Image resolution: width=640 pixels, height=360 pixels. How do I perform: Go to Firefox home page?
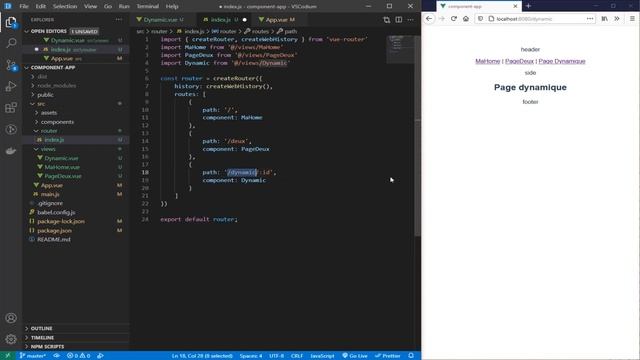pyautogui.click(x=466, y=19)
